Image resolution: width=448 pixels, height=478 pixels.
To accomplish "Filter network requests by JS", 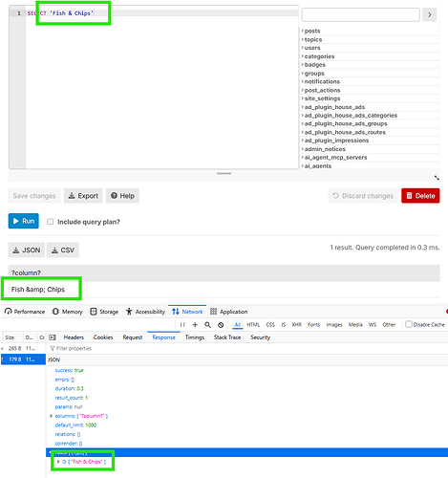I will [x=283, y=324].
